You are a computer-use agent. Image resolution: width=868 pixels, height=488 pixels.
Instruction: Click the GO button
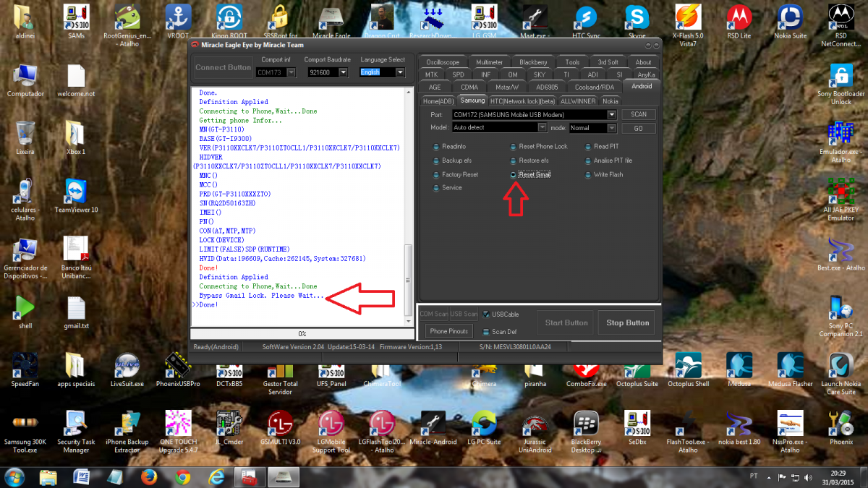point(639,128)
